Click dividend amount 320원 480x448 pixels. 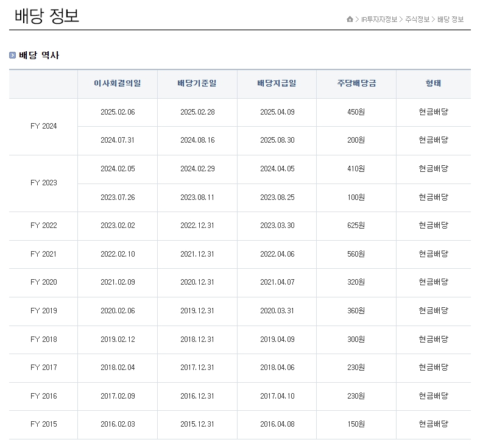point(356,282)
